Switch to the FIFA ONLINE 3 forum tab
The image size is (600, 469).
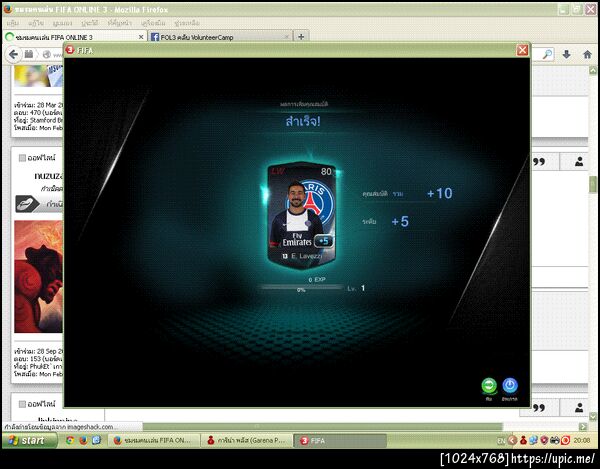click(75, 37)
